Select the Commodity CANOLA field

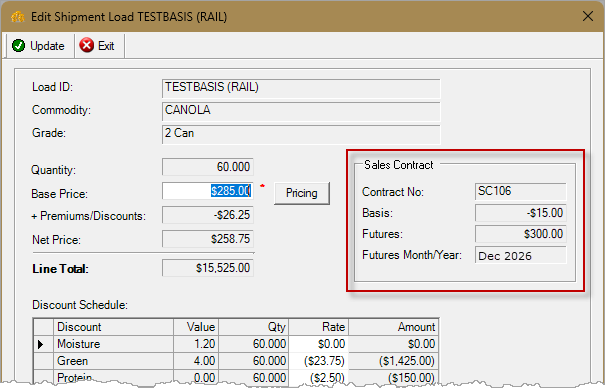pos(301,111)
